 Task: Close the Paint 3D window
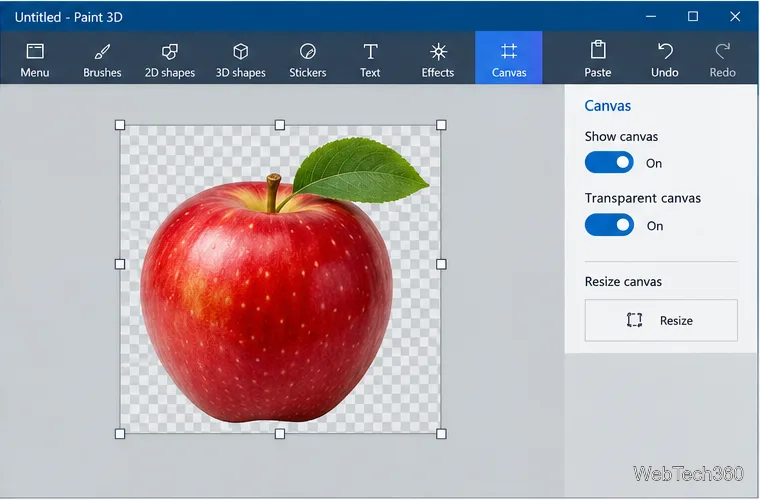point(735,16)
